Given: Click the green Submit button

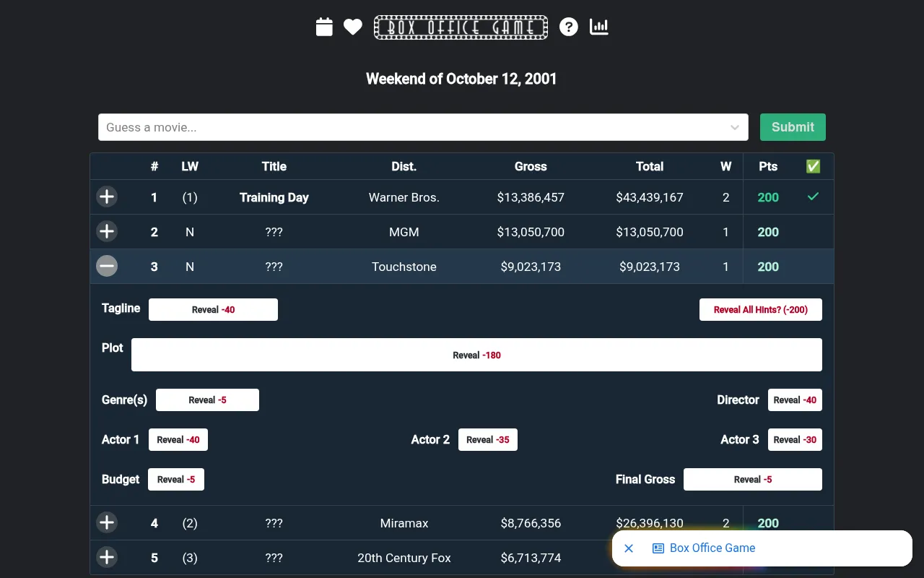Looking at the screenshot, I should coord(793,127).
